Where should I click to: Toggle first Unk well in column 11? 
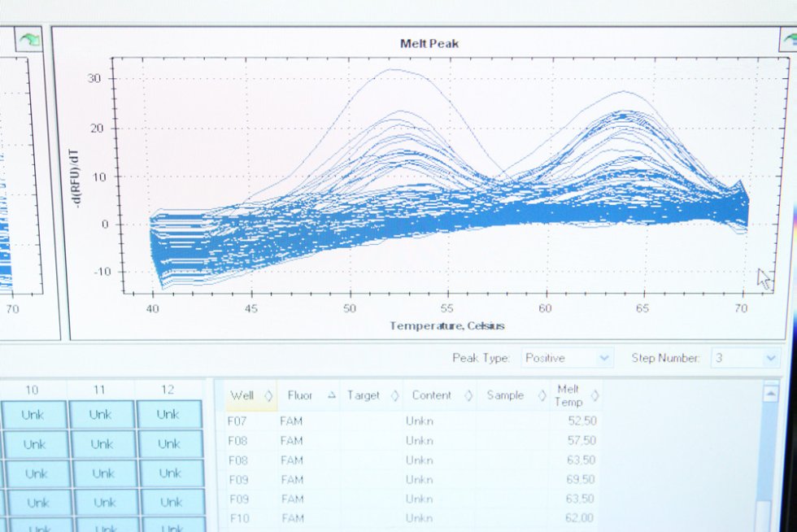coord(101,415)
